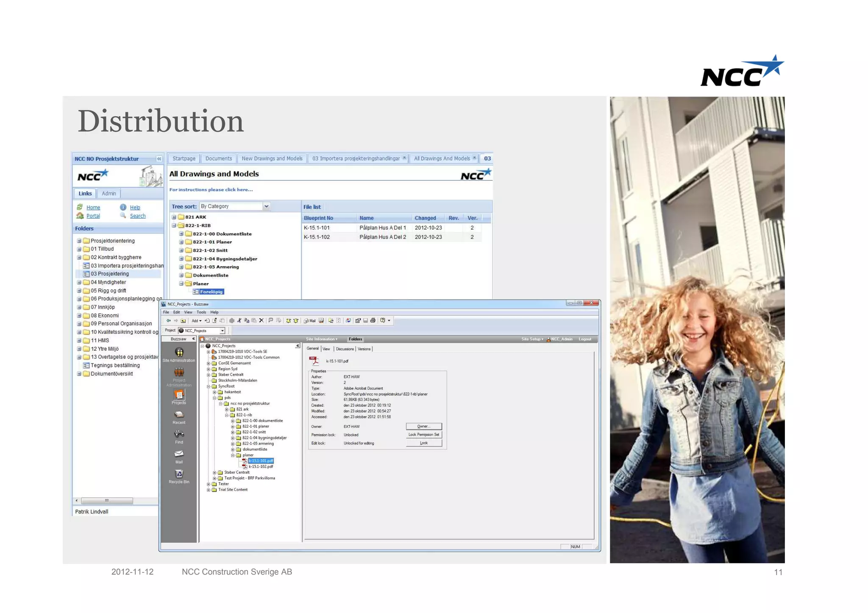The height and width of the screenshot is (613, 868).
Task: Open the Find binoculars icon
Action: click(x=179, y=437)
